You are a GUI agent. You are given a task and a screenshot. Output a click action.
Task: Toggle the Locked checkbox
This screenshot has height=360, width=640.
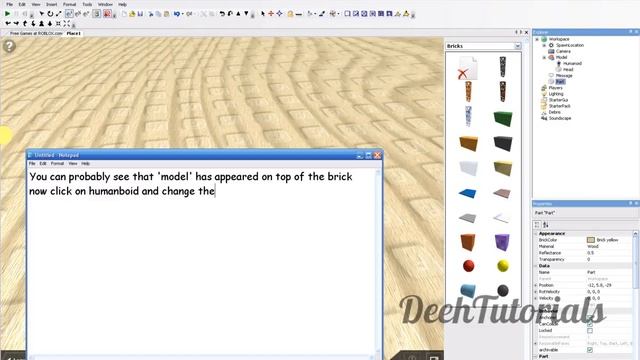click(x=590, y=330)
